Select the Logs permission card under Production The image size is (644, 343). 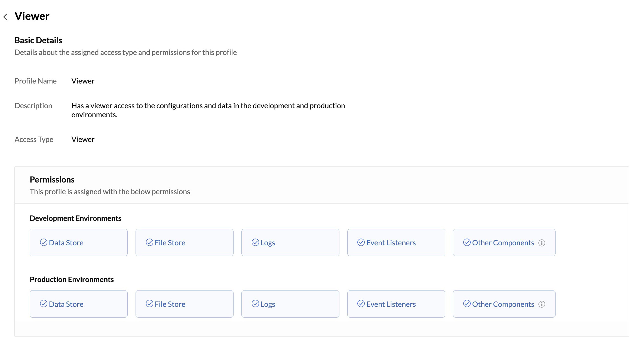point(290,304)
